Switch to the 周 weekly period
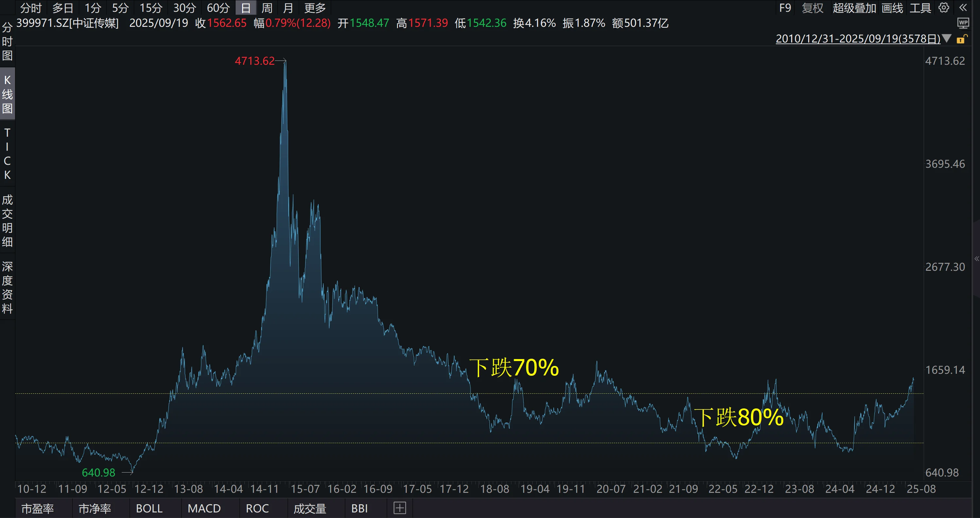980x518 pixels. click(x=267, y=8)
